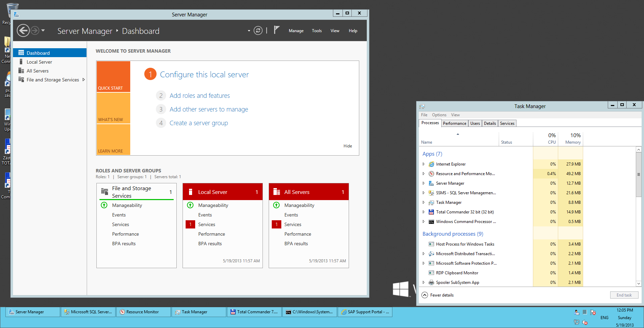The width and height of the screenshot is (644, 328).
Task: Click the Server Manager back arrow button
Action: point(23,30)
